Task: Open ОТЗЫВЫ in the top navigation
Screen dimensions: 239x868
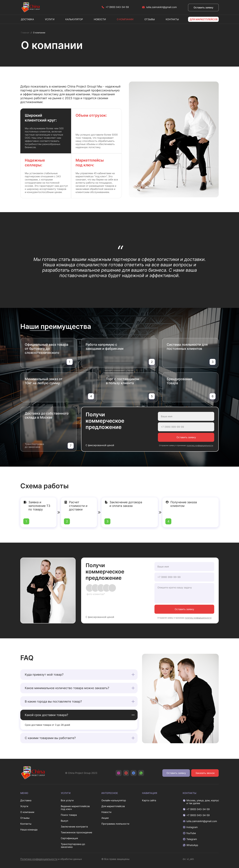Action: 150,20
